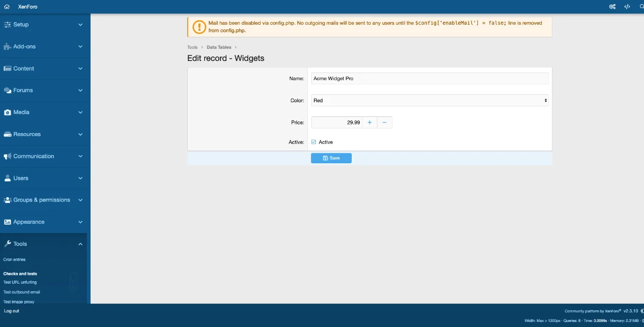Collapse the Tools sidebar section

point(80,244)
